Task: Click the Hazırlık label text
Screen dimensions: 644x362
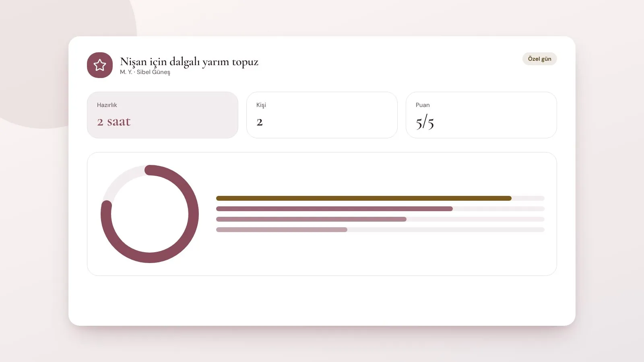Action: coord(107,105)
